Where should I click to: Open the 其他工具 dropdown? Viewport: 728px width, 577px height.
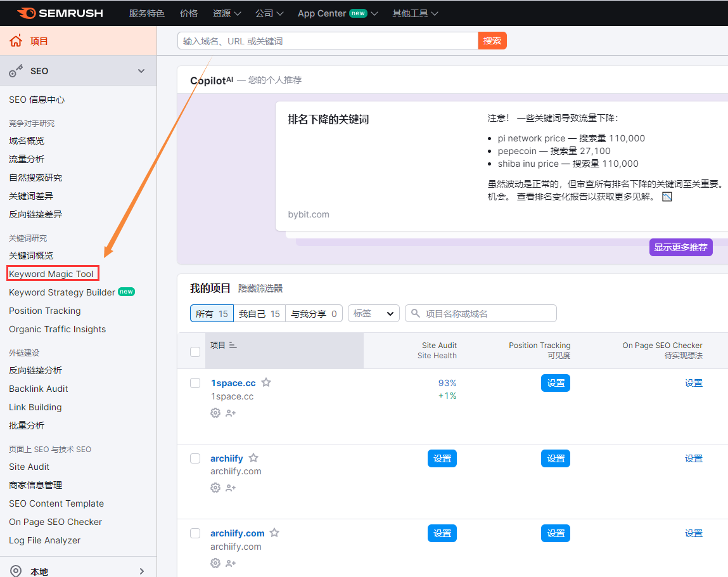[x=415, y=13]
